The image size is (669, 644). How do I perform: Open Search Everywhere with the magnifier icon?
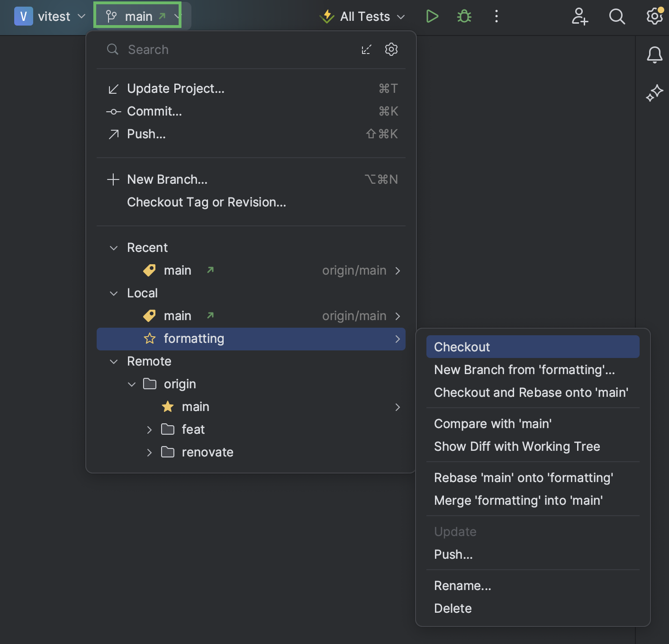pyautogui.click(x=617, y=16)
